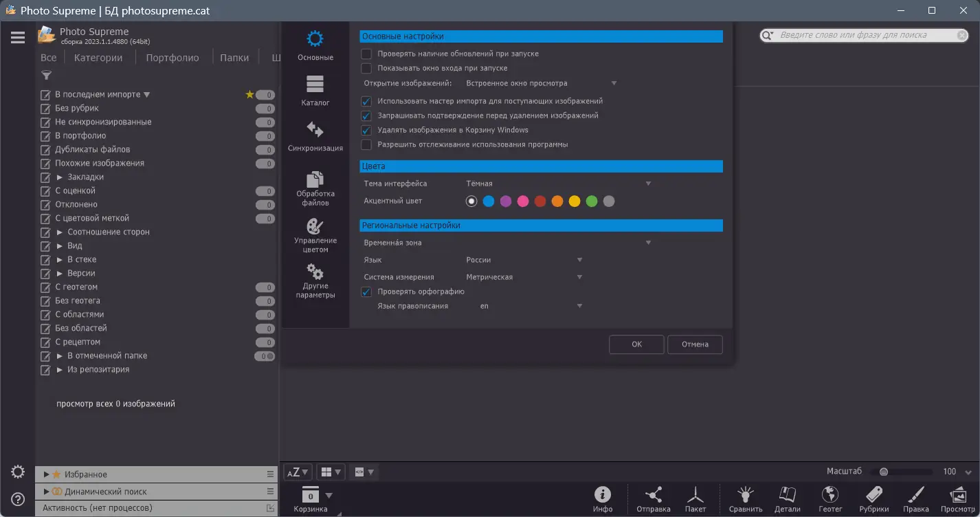This screenshot has width=980, height=517.
Task: Expand the Закладки tree item
Action: tap(60, 177)
